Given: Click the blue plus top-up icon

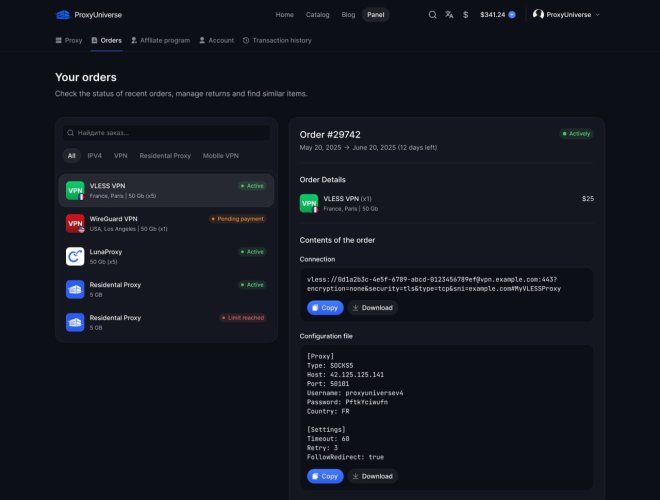Looking at the screenshot, I should (x=512, y=15).
